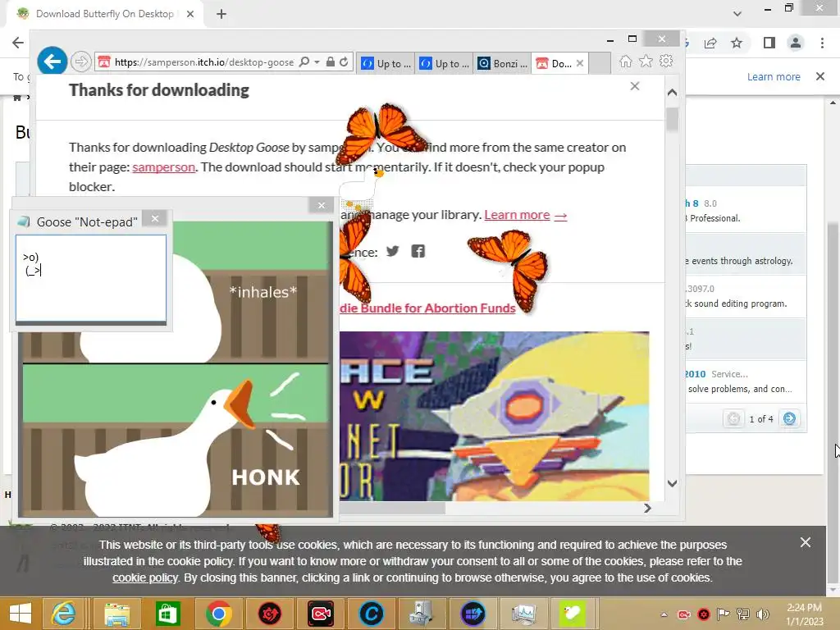Dismiss the cookie banner with X
The width and height of the screenshot is (840, 630).
(x=806, y=543)
